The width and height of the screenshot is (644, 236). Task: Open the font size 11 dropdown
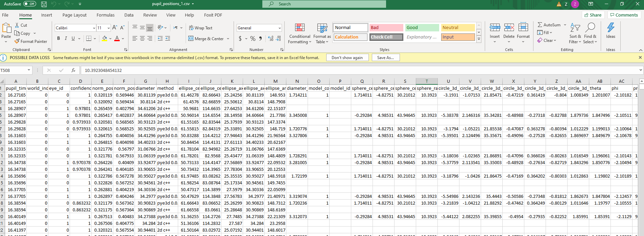109,28
